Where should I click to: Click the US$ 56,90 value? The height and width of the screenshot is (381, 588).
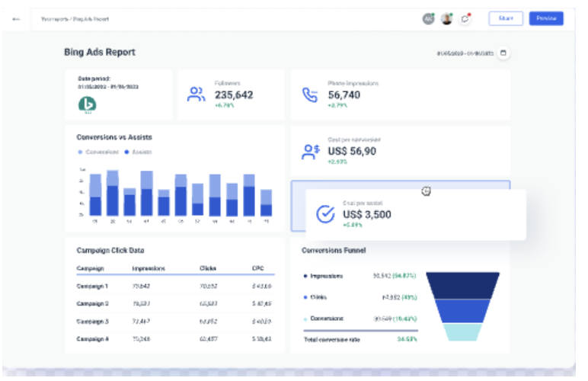click(x=352, y=151)
